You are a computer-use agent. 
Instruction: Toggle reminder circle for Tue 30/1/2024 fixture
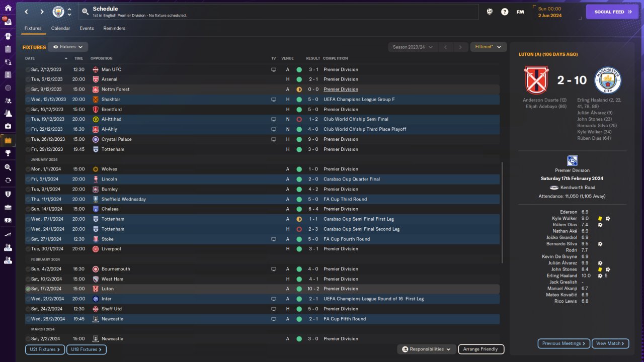coord(28,249)
